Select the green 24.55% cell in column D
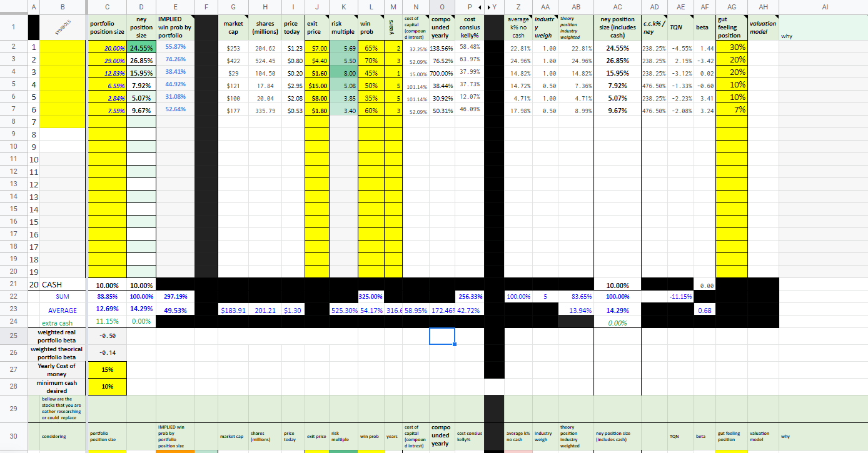 [x=142, y=47]
